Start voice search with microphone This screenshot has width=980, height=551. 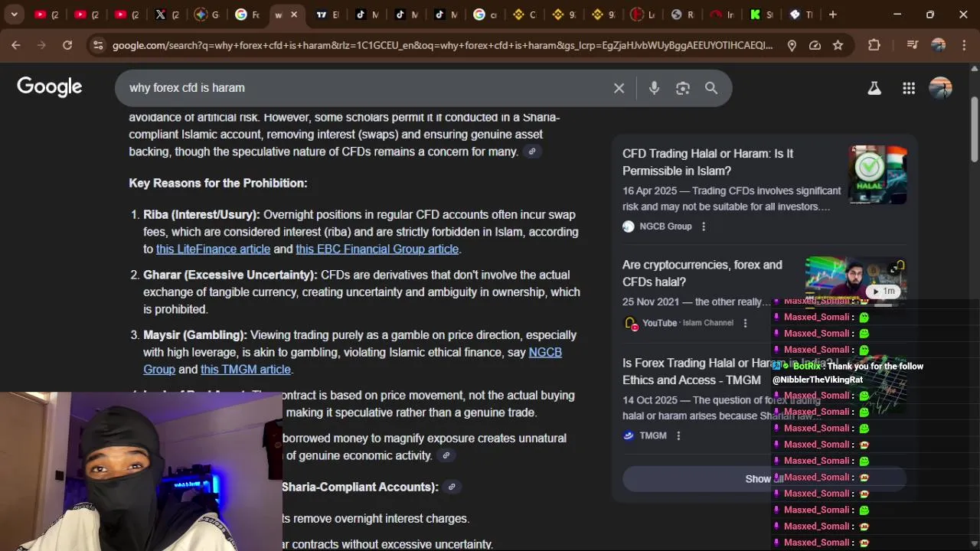[x=654, y=88]
